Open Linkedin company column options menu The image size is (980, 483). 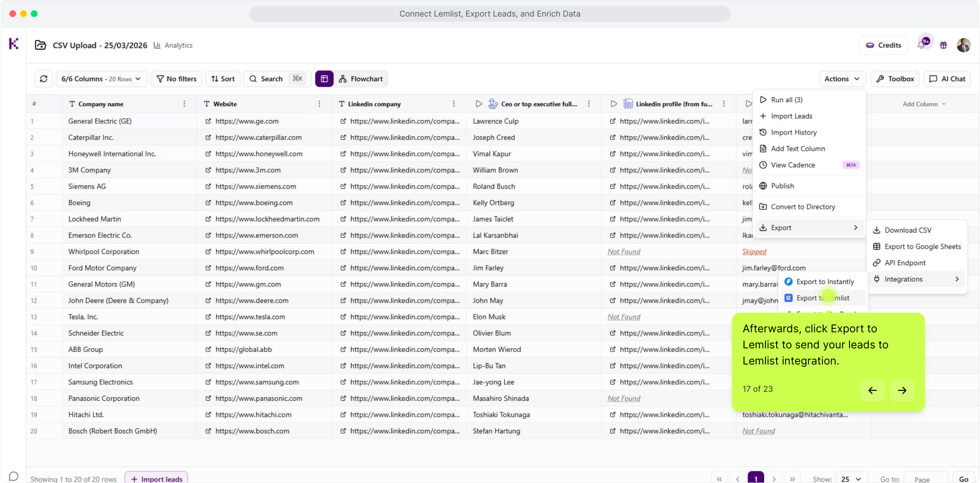(454, 104)
